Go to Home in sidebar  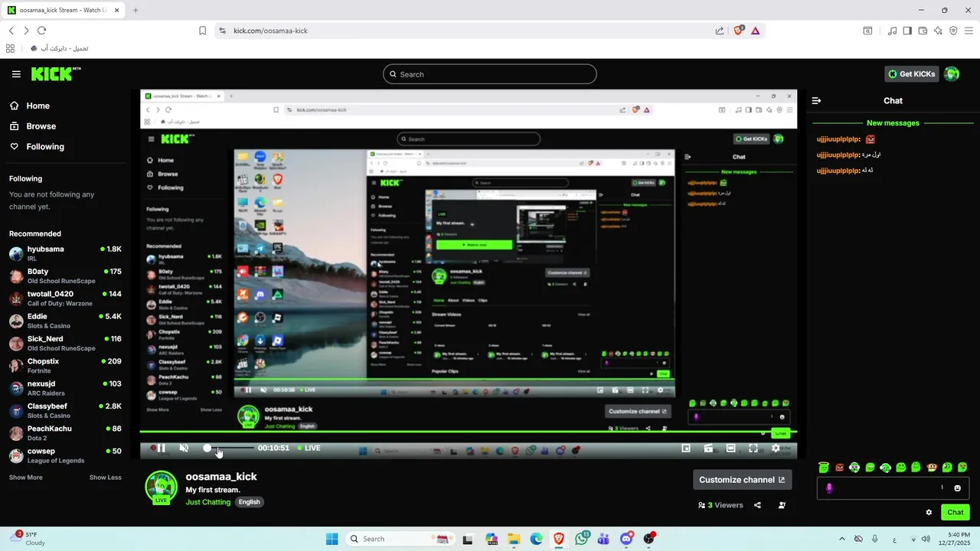click(29, 106)
